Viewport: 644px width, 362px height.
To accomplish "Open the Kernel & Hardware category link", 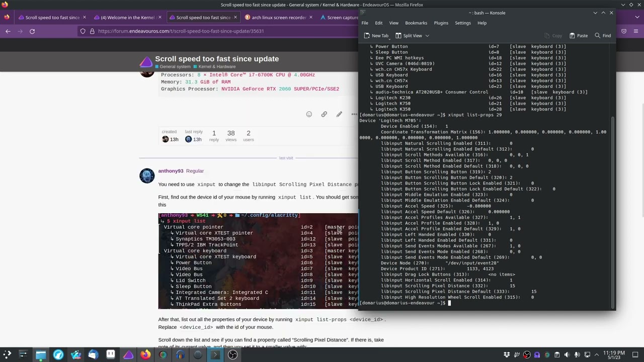I will [x=214, y=67].
